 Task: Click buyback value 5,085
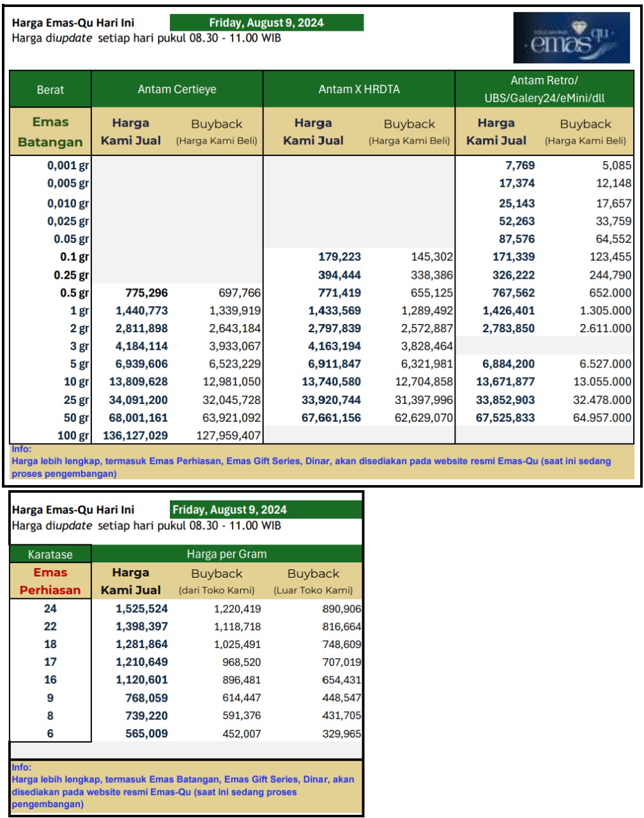(617, 166)
